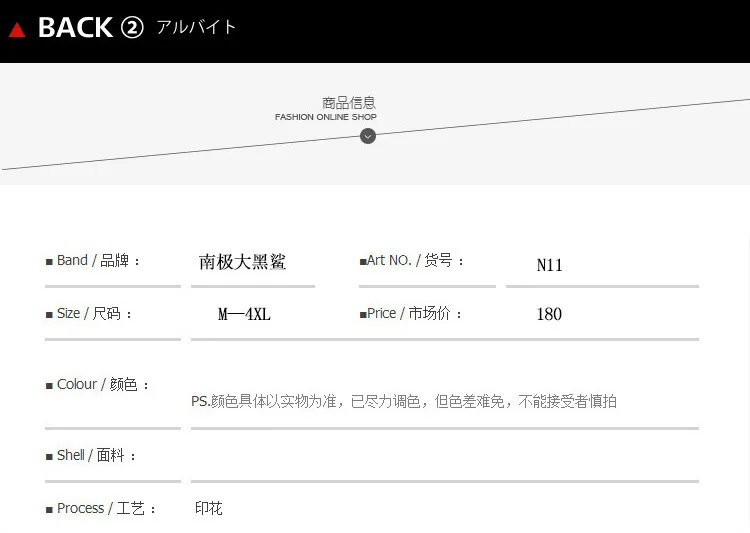Click the Price / 市场价 label

410,313
